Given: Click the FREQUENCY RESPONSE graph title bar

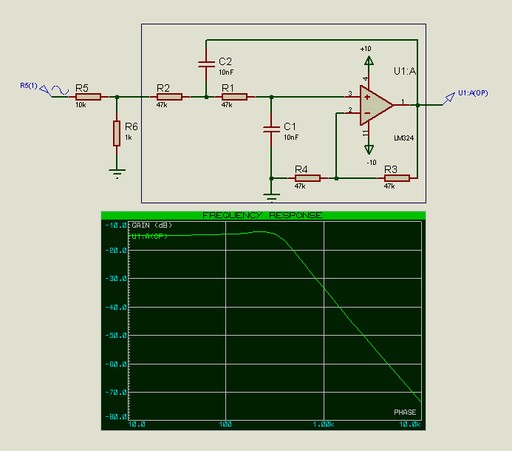Looking at the screenshot, I should 263,215.
